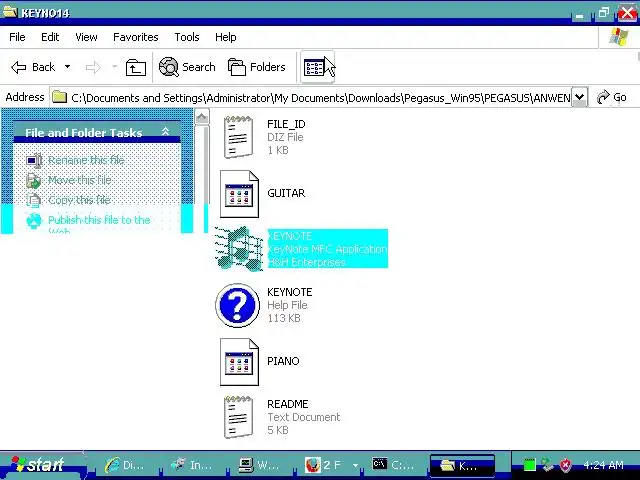
Task: Click the red security shield tray icon
Action: click(x=565, y=465)
